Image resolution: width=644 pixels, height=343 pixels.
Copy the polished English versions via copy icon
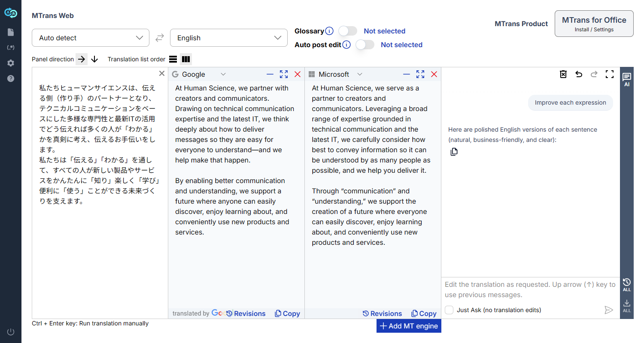pos(454,151)
